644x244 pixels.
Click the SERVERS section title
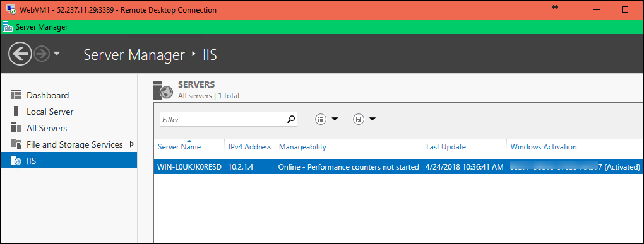click(196, 84)
